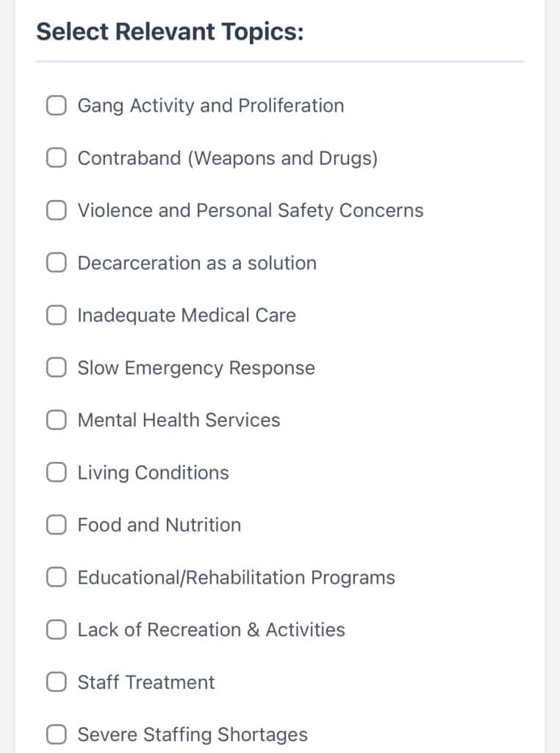Click the Mental Health Services label text
This screenshot has width=560, height=753.
179,420
